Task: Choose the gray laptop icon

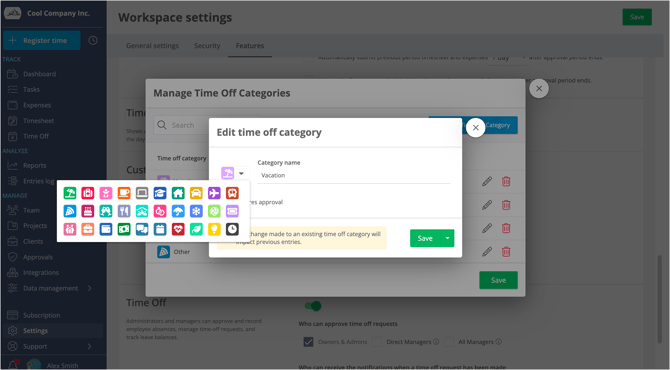Action: tap(142, 193)
